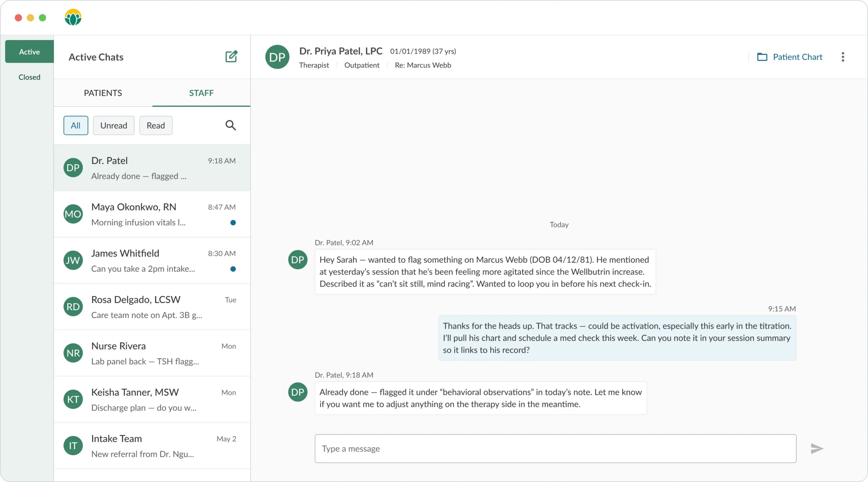Click unread dot on Maya Okonkwo chat
Viewport: 868px width, 482px height.
pos(233,223)
